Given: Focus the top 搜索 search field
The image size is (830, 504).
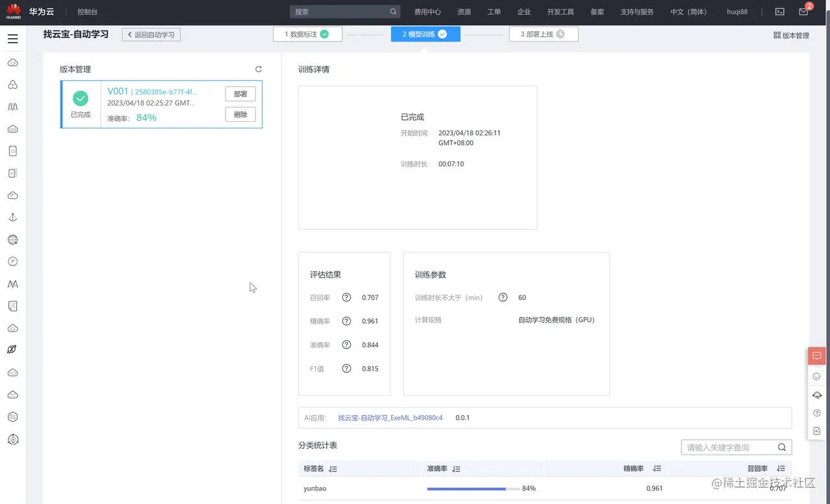Looking at the screenshot, I should pos(345,12).
